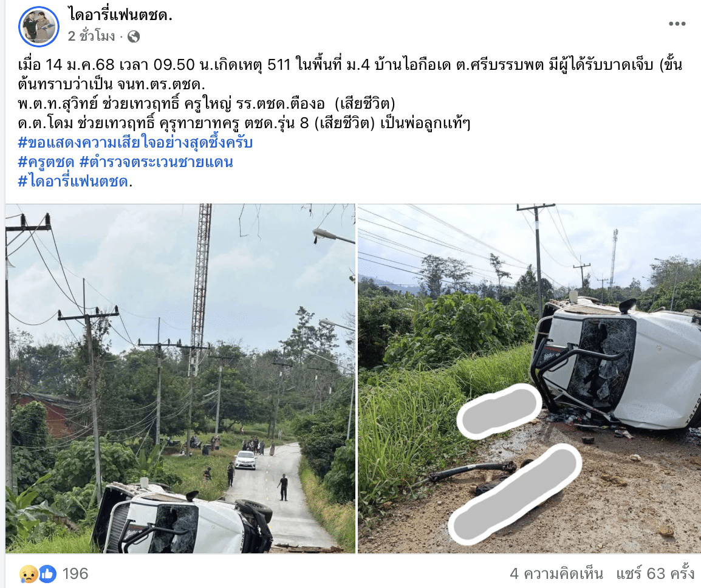The height and width of the screenshot is (588, 701).
Task: Open hashtag #ครูตชด
Action: tap(46, 162)
